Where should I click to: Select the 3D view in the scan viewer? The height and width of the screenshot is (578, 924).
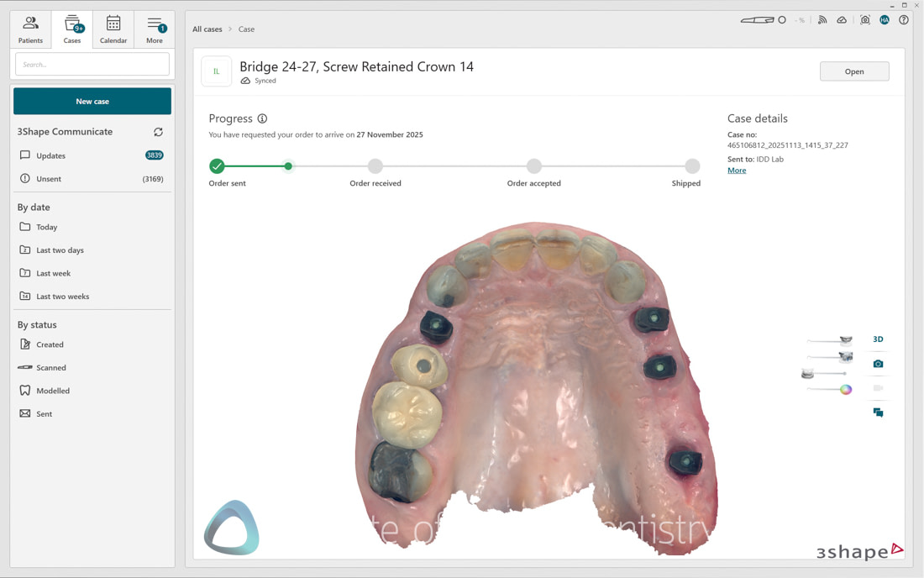click(878, 339)
